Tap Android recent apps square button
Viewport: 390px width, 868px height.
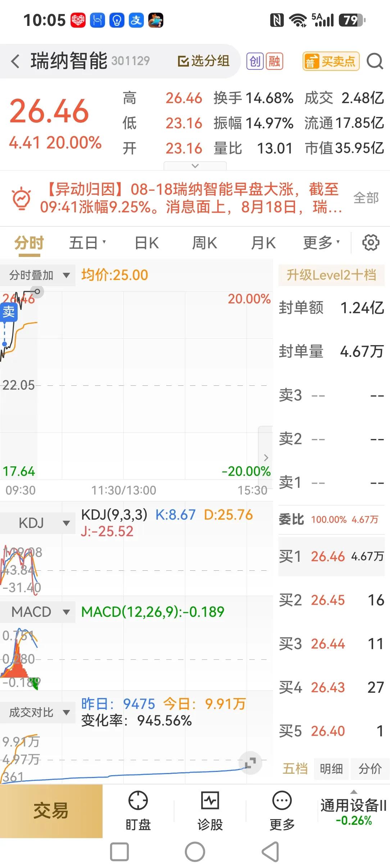119,852
